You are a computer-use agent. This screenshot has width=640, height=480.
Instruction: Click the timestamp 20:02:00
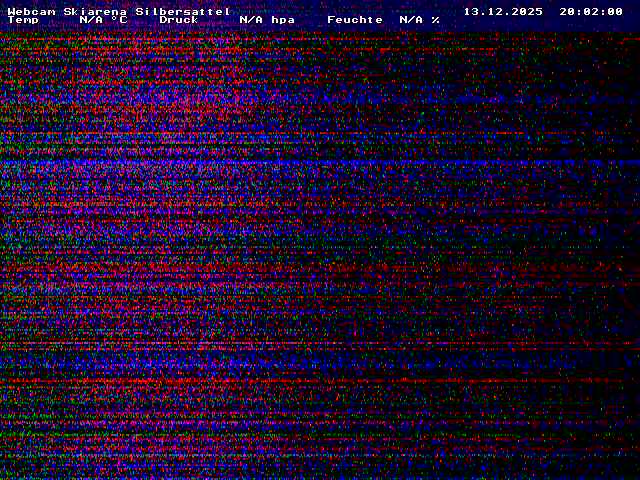pos(591,11)
